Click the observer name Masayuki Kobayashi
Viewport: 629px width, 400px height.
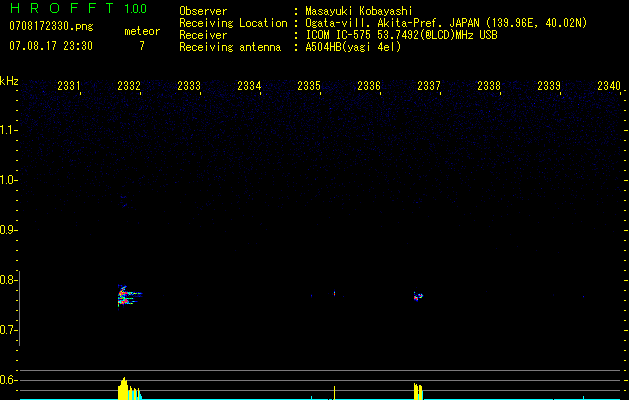coord(359,11)
